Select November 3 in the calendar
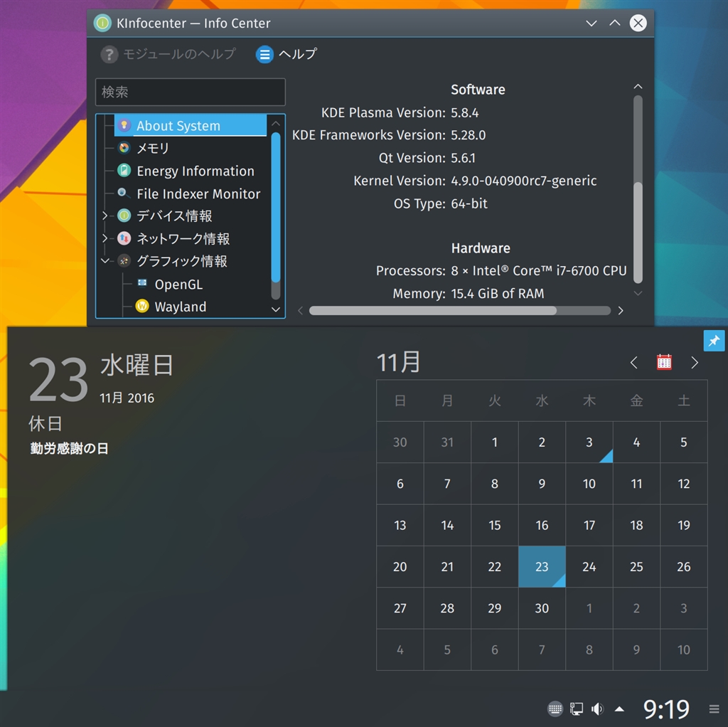The image size is (728, 727). (589, 442)
